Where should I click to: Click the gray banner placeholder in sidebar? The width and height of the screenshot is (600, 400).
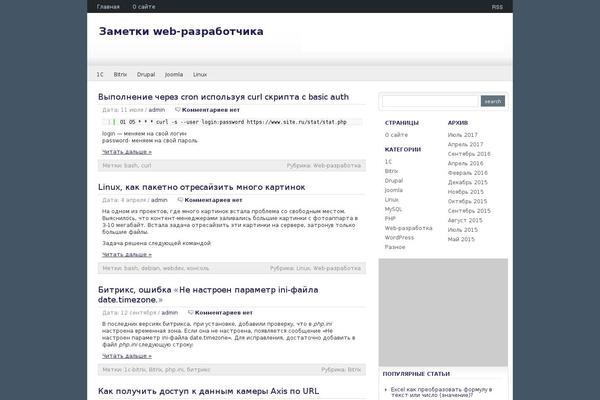(x=443, y=312)
